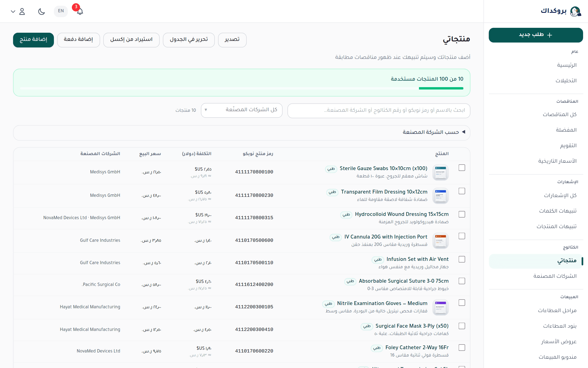Click Nupco code 4111612400200
The width and height of the screenshot is (588, 368).
pyautogui.click(x=254, y=285)
